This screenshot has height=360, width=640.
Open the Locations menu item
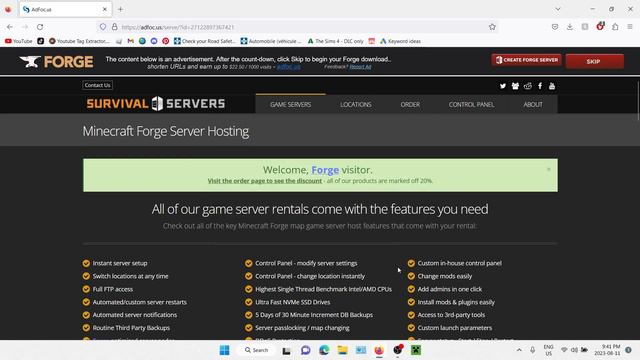[356, 104]
